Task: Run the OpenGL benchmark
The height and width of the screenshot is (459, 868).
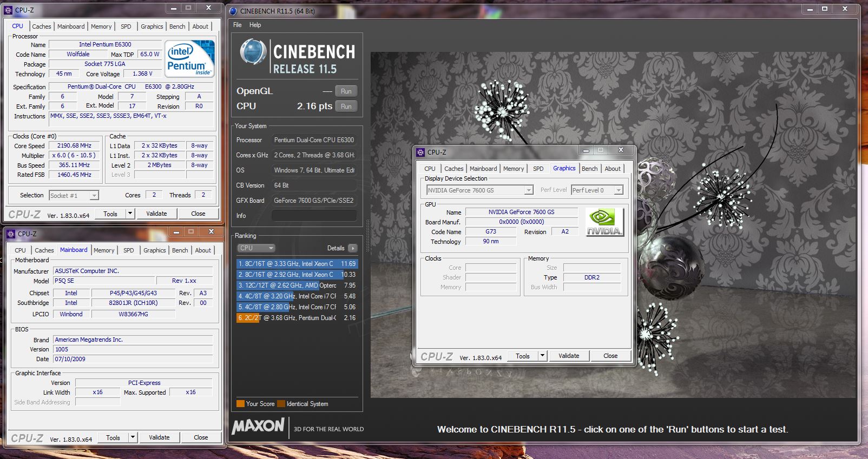Action: (x=346, y=91)
